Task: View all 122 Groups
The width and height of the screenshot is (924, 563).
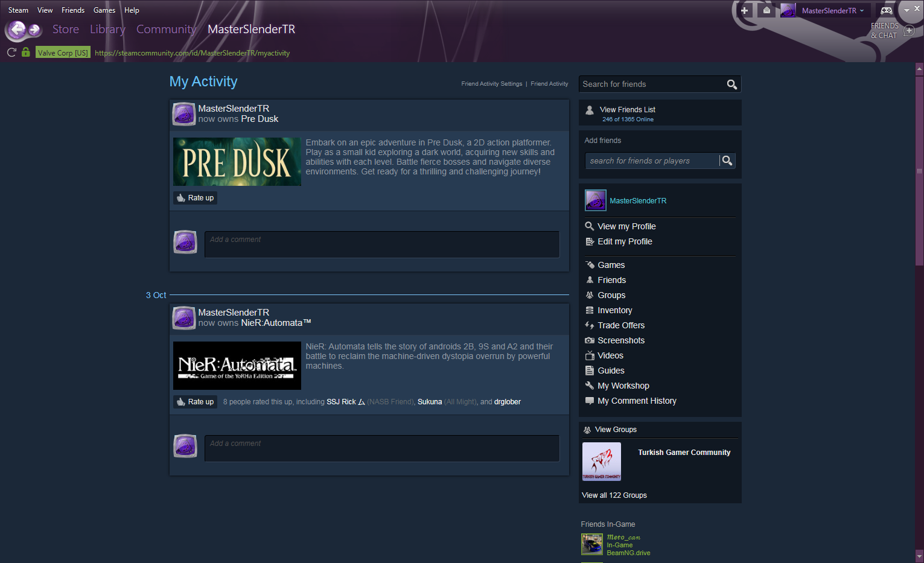Action: 614,495
